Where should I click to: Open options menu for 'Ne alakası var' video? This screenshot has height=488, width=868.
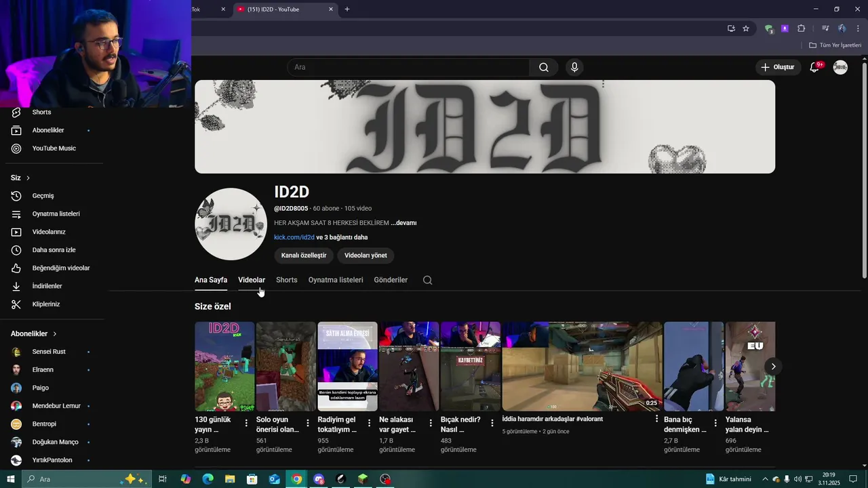[x=431, y=423]
